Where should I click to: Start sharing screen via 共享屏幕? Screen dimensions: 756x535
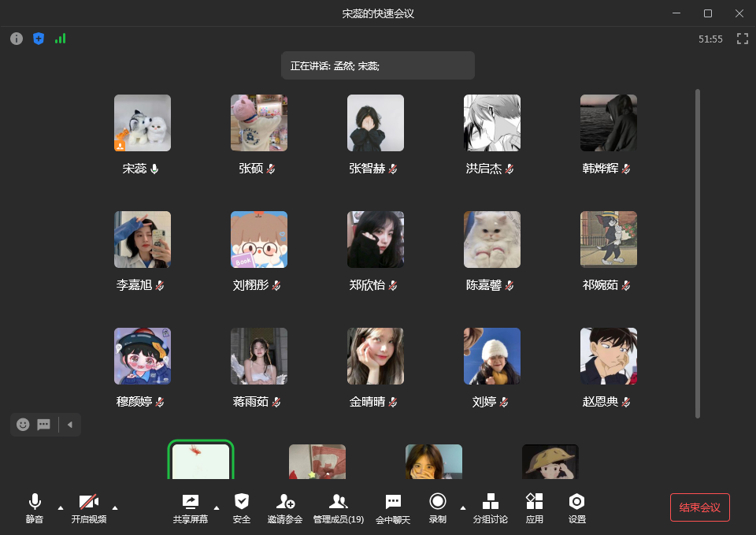tap(191, 508)
